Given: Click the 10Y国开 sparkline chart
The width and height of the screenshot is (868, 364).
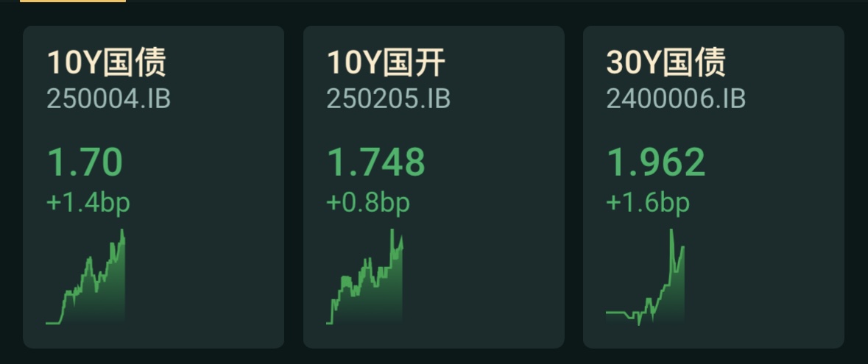Looking at the screenshot, I should [365, 276].
